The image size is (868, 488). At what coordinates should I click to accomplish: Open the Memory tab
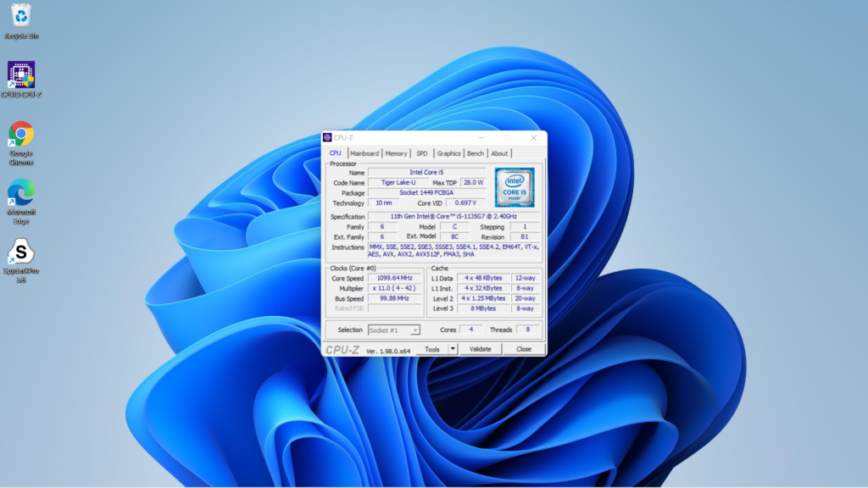(396, 154)
